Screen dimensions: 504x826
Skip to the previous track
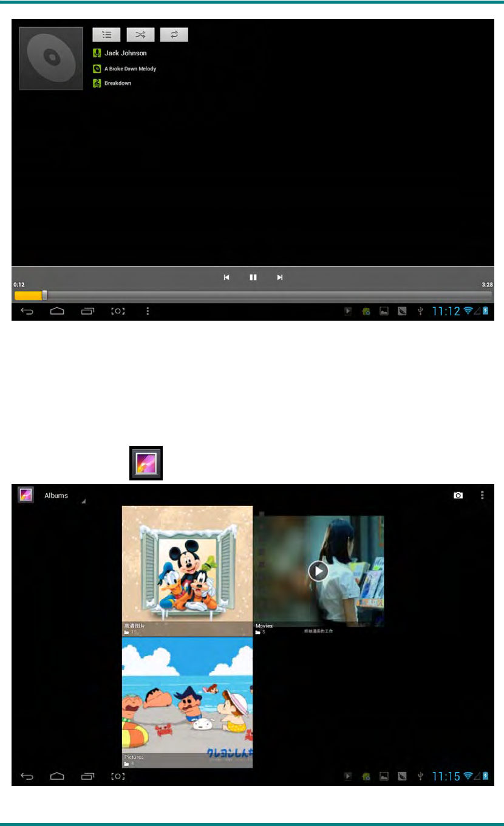(x=226, y=277)
